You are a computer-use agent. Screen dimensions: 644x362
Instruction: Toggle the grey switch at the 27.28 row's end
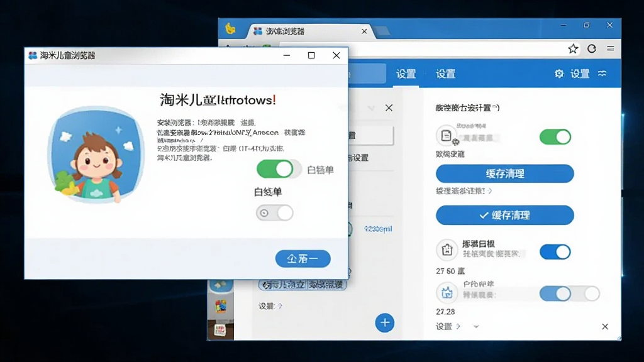coord(587,293)
